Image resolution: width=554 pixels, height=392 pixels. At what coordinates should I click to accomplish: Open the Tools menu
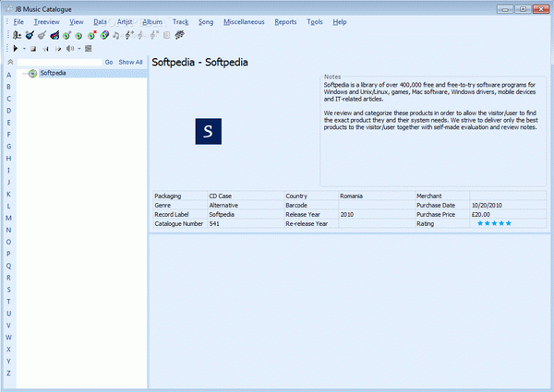point(315,22)
